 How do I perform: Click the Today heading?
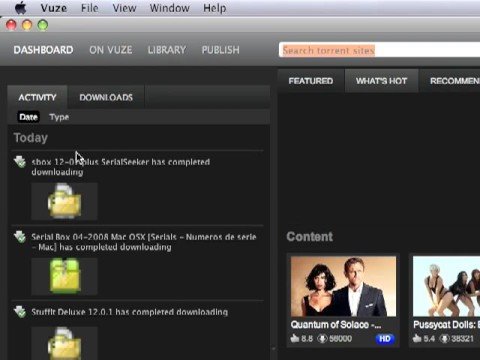pyautogui.click(x=31, y=138)
